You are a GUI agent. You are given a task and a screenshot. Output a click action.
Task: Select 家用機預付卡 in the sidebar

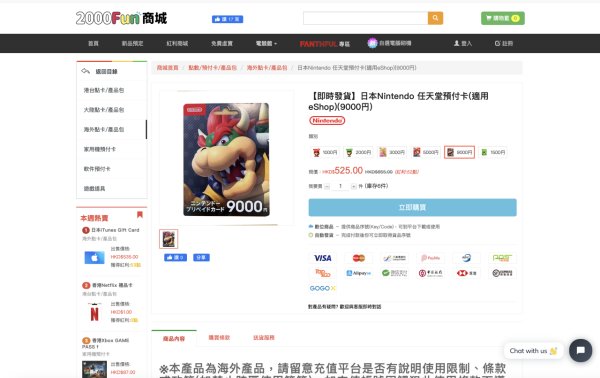tap(112, 149)
